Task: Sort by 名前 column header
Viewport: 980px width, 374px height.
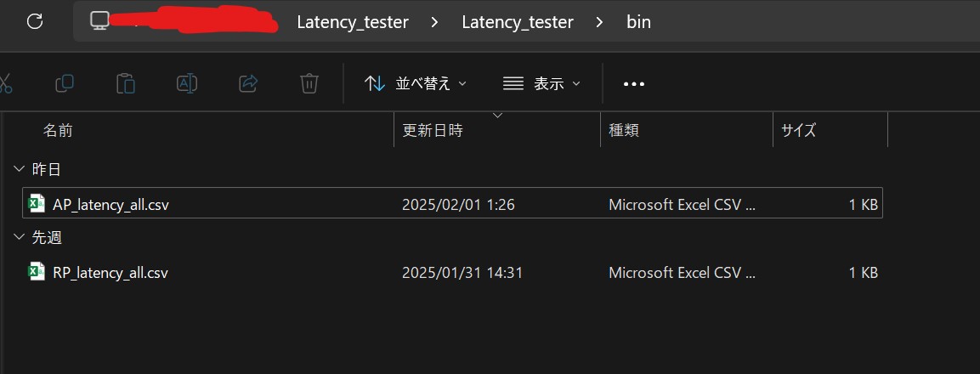Action: click(x=58, y=130)
